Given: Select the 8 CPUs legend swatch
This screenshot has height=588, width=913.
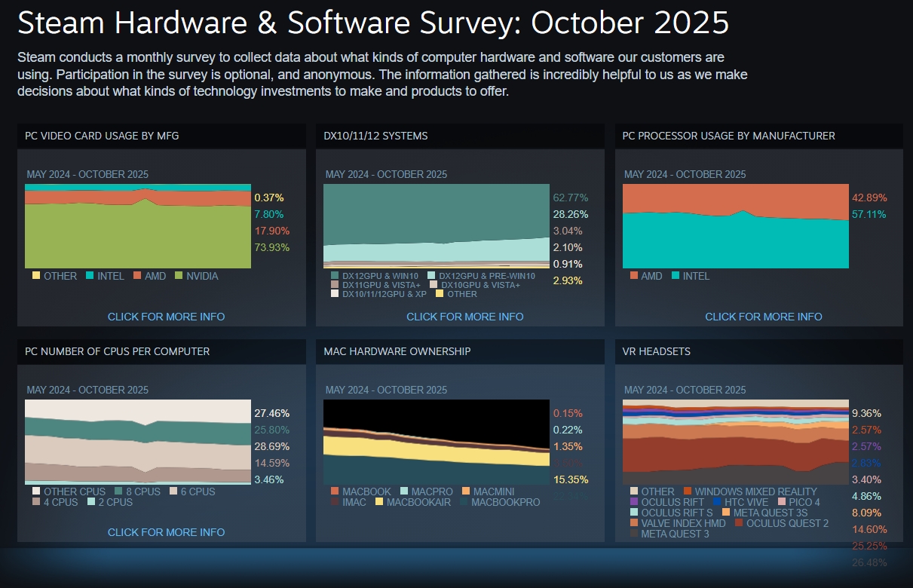Looking at the screenshot, I should 118,492.
